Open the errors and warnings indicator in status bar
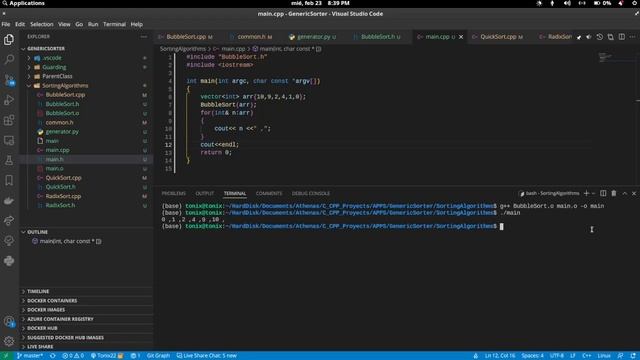 coord(73,356)
